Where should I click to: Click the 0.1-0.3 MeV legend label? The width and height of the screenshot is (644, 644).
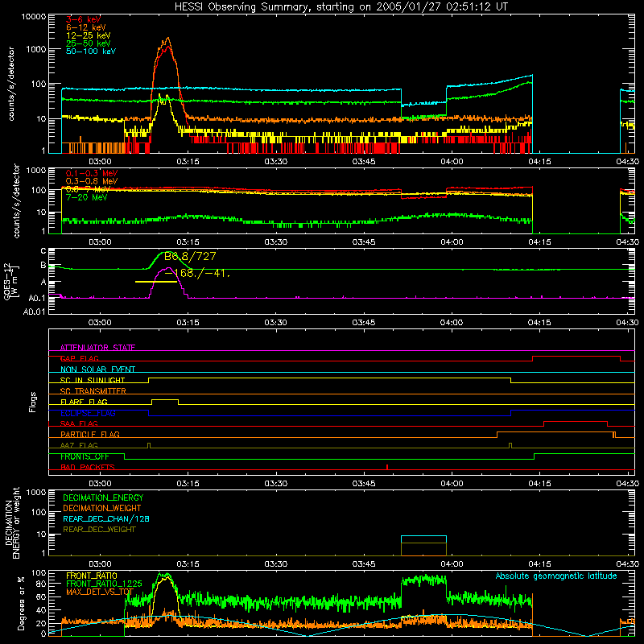point(92,173)
